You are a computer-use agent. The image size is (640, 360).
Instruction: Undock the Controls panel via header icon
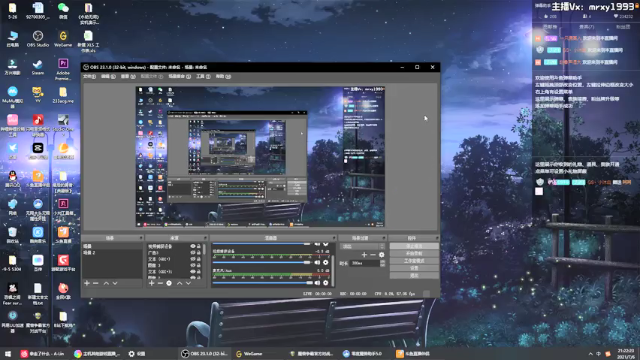point(437,238)
